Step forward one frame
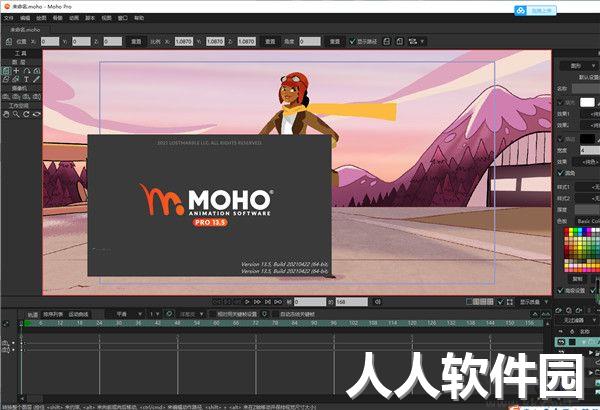 coord(258,302)
